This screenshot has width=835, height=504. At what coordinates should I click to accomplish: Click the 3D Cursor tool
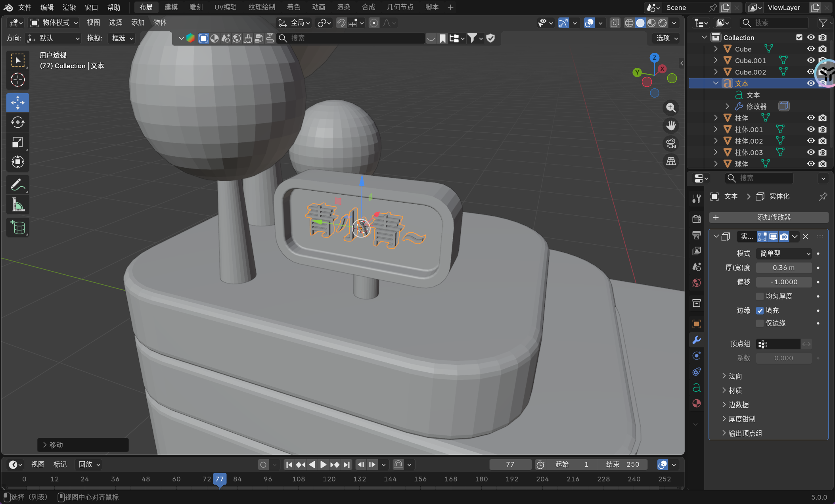(x=17, y=80)
